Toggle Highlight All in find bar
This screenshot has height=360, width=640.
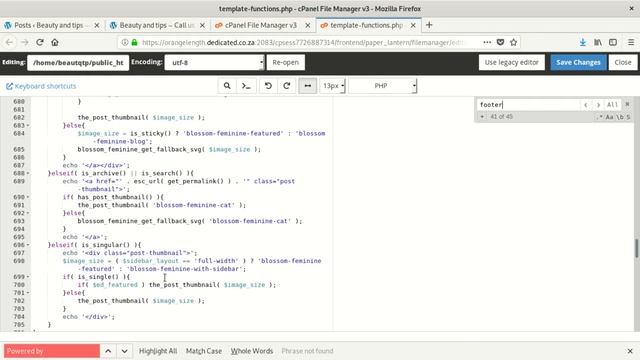(x=158, y=351)
